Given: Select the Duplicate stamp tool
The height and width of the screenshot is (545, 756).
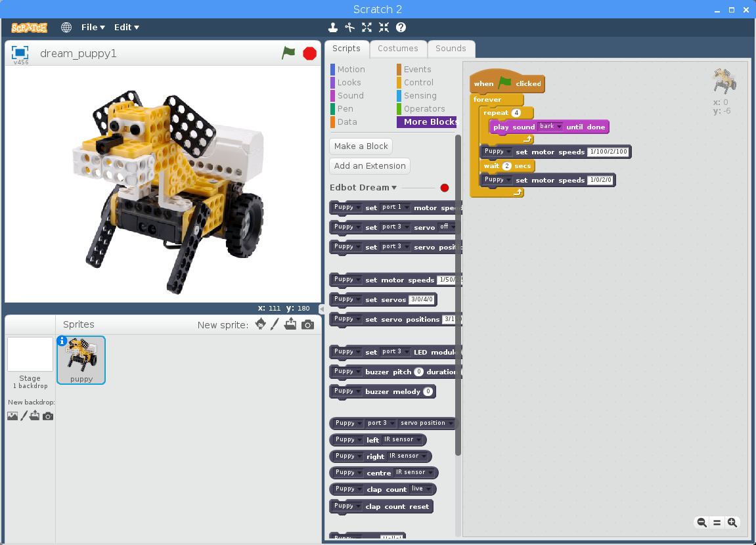Looking at the screenshot, I should click(332, 28).
